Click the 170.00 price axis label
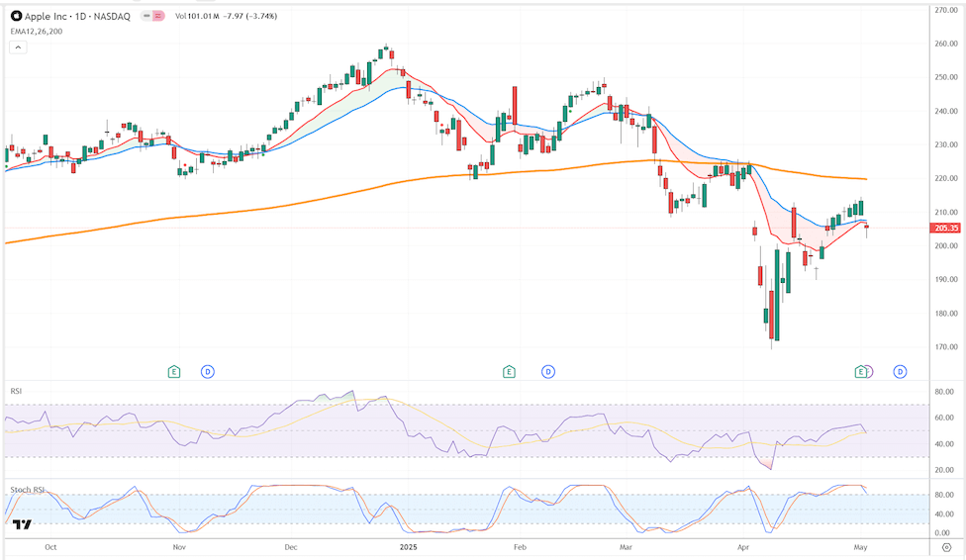Viewport: 966px width, 560px height. (x=945, y=347)
